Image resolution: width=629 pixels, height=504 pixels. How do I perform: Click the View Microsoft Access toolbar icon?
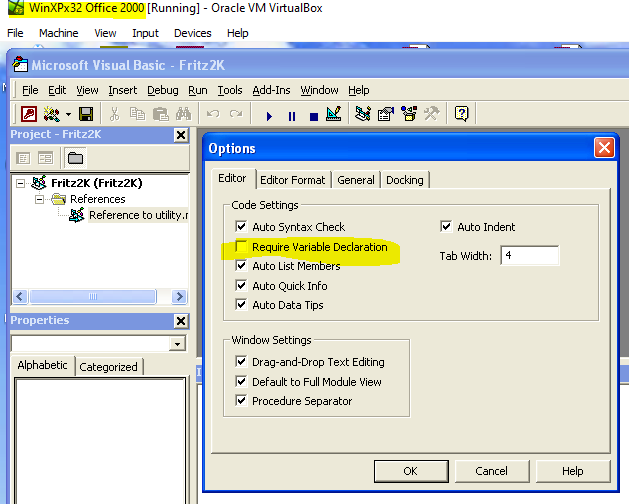(x=29, y=114)
